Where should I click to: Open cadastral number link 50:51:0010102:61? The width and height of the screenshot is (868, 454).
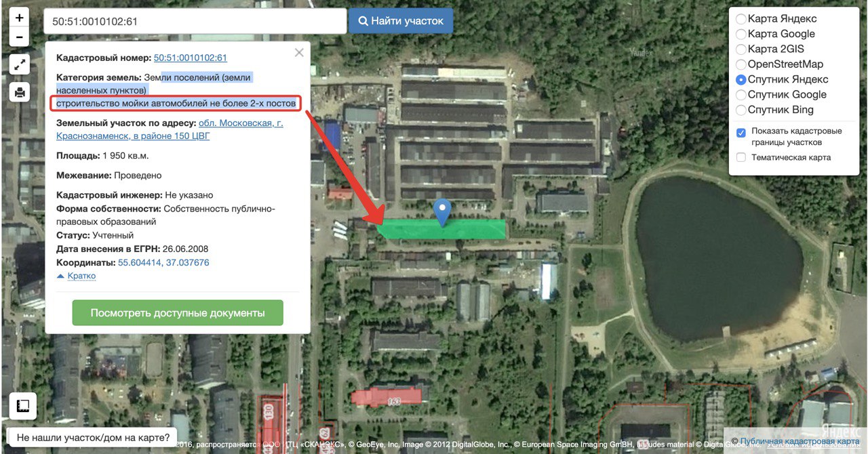(191, 58)
